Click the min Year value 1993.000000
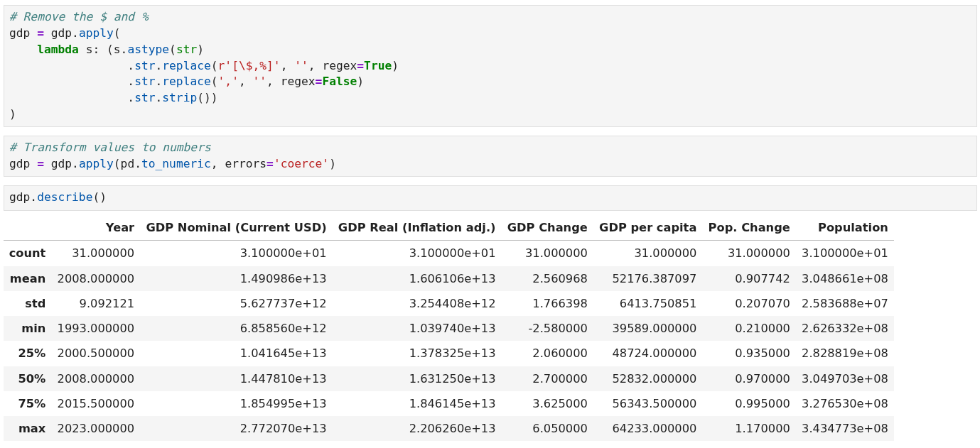This screenshot has height=448, width=980. [96, 328]
